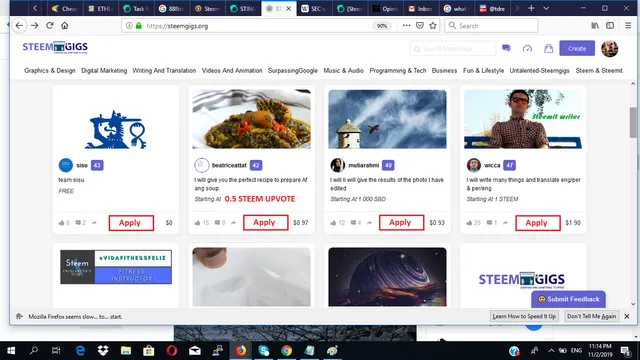Bookmark this page with star icon

(x=433, y=26)
